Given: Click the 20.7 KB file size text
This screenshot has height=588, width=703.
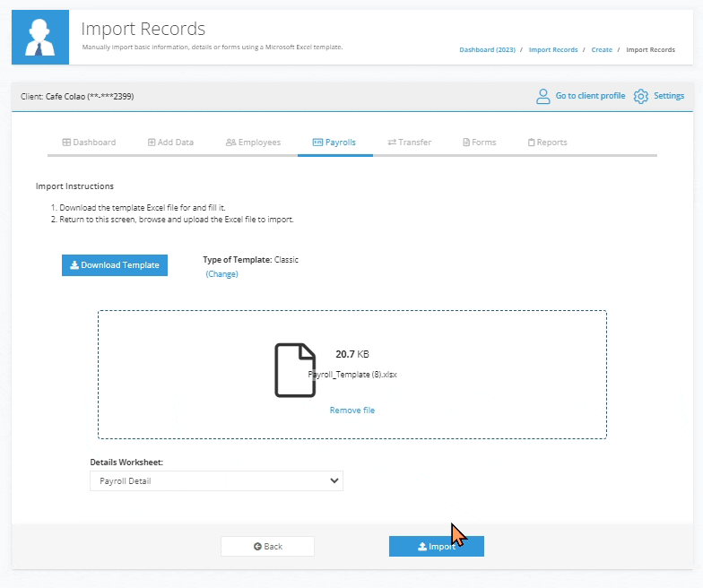Looking at the screenshot, I should click(352, 355).
